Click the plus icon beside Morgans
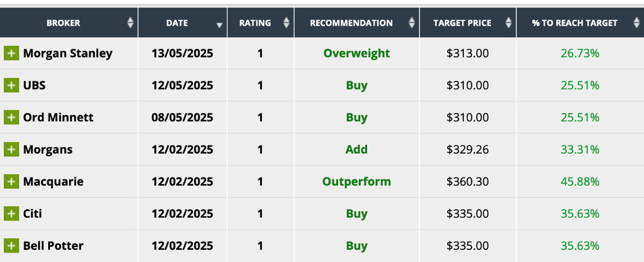644x262 pixels. pos(11,150)
